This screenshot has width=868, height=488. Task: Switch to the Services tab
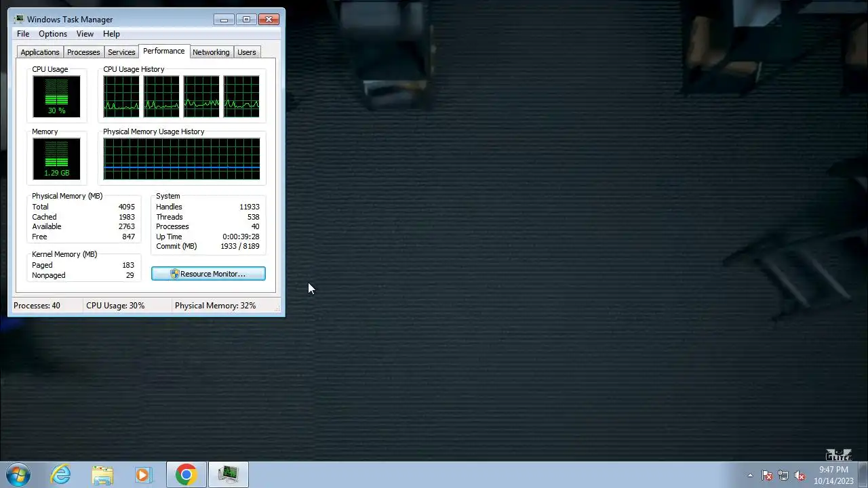coord(121,52)
